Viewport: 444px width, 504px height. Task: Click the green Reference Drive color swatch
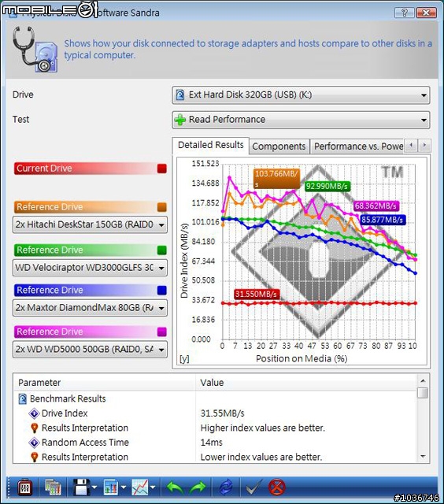(x=162, y=250)
